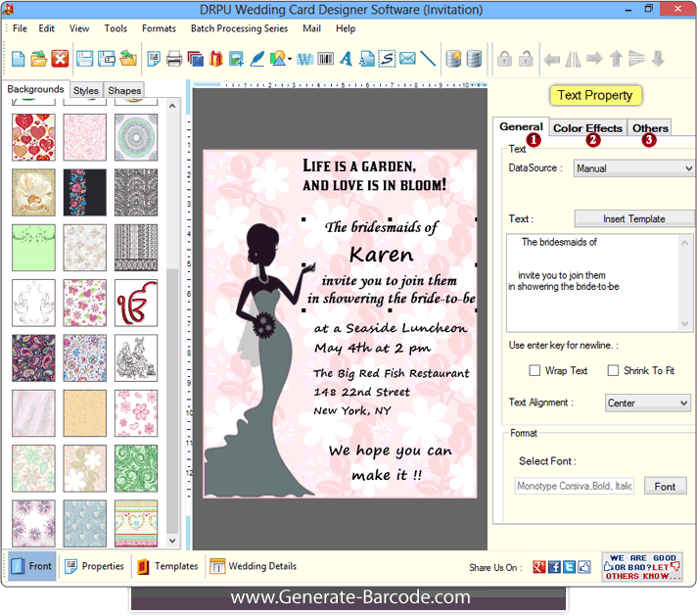697x616 pixels.
Task: Open the Color Effects tab
Action: (x=587, y=128)
